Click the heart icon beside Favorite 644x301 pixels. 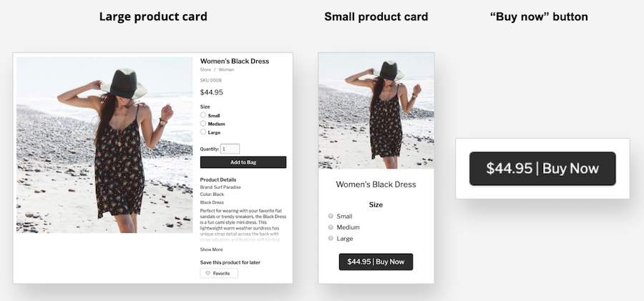(x=208, y=273)
